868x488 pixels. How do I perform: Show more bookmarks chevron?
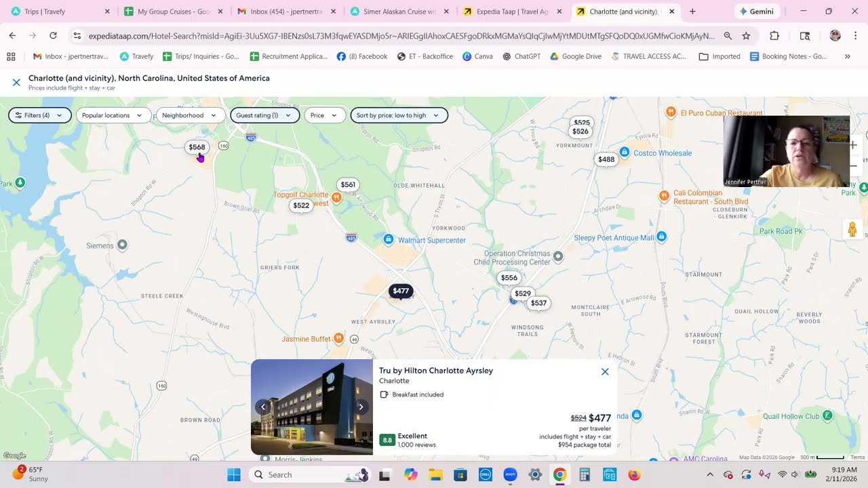click(847, 56)
